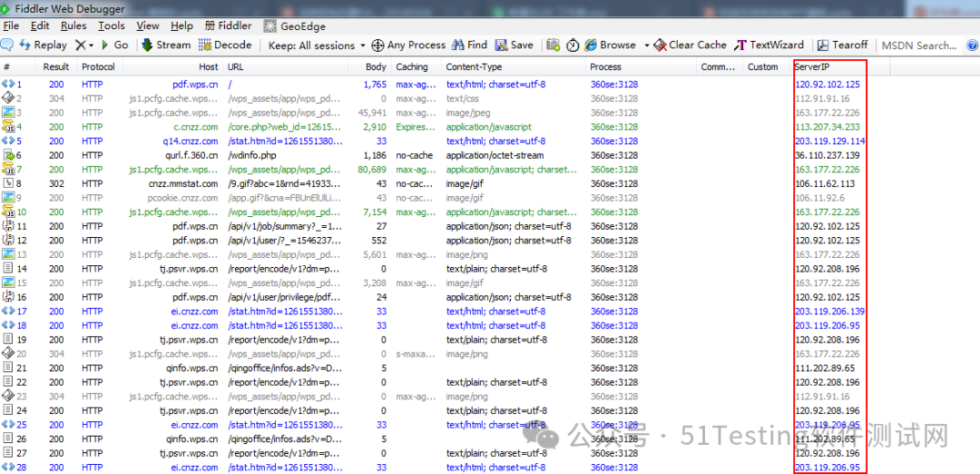The width and height of the screenshot is (980, 474).
Task: Launch Browse in Internet Explorer
Action: (x=611, y=45)
